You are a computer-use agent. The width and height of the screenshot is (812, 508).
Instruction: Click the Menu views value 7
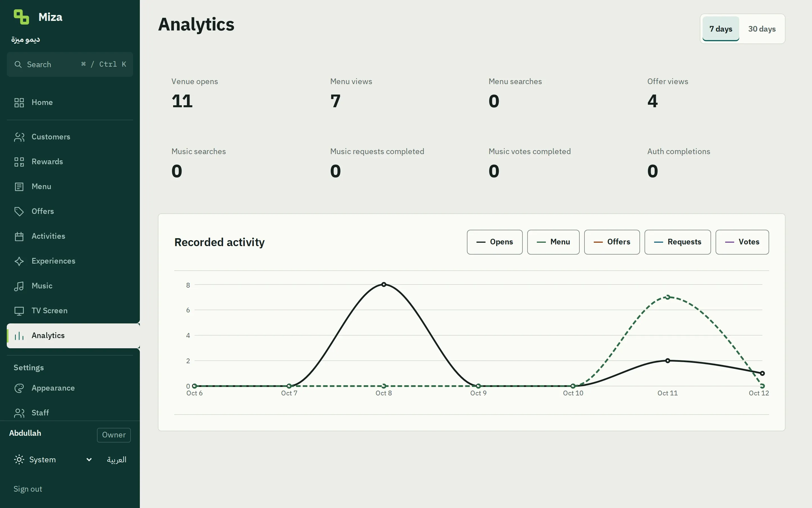(336, 101)
